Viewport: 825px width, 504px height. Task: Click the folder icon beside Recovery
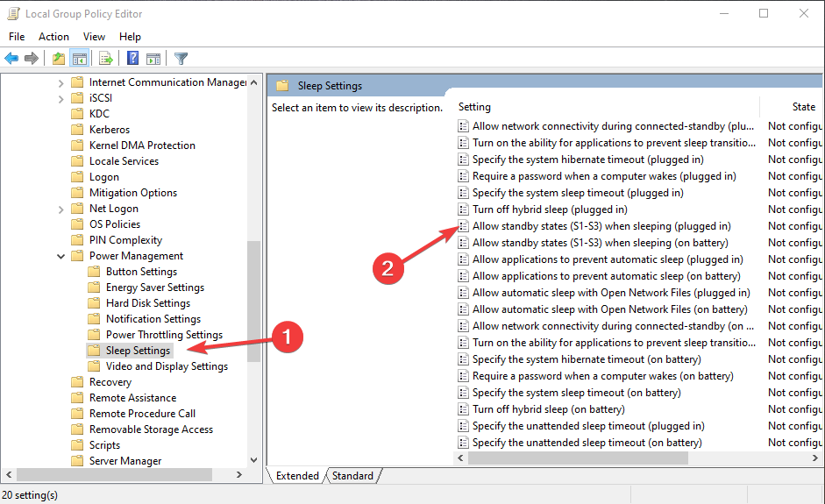coord(77,382)
